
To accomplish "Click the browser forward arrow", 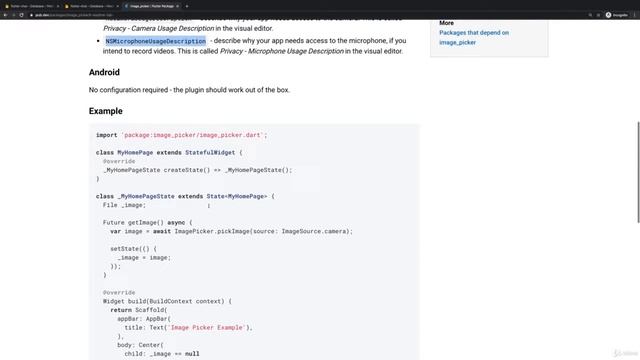I will point(13,15).
